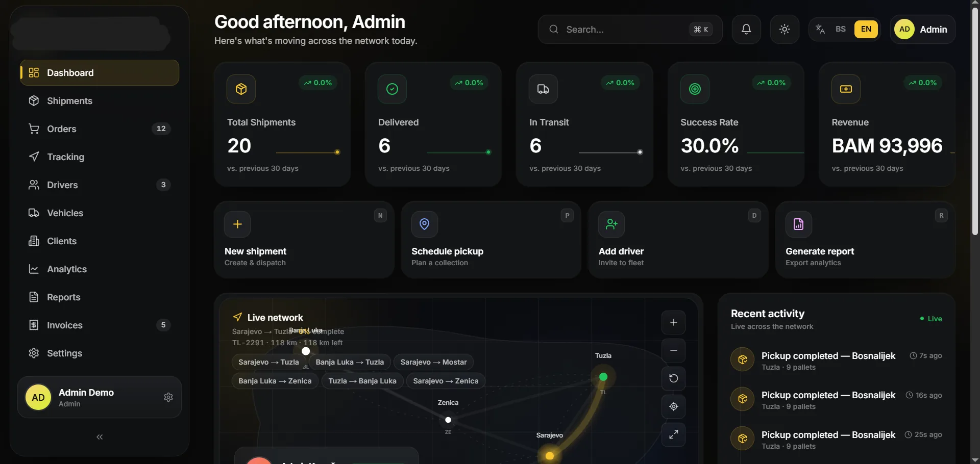Viewport: 980px width, 464px height.
Task: Click the Reports document icon
Action: coord(34,297)
